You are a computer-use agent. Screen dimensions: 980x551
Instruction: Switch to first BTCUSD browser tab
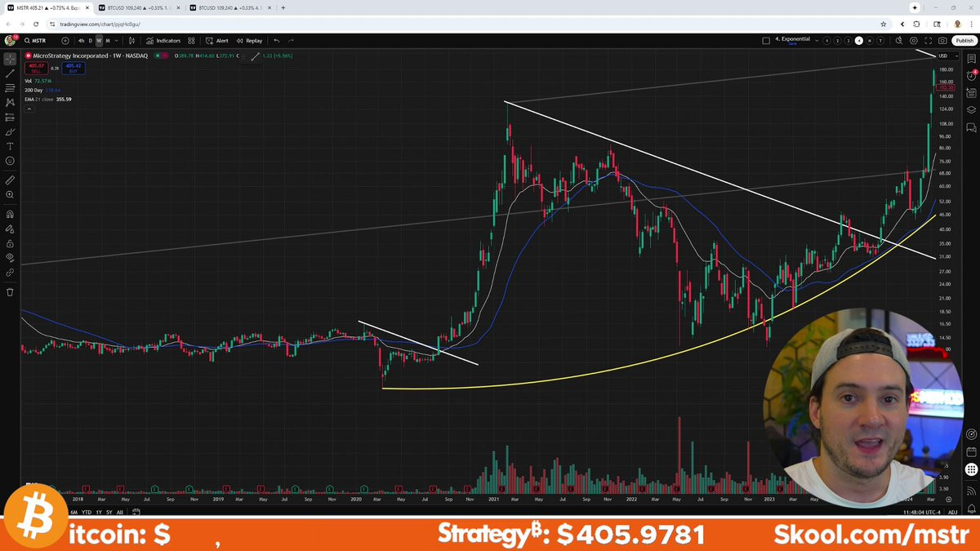point(137,7)
